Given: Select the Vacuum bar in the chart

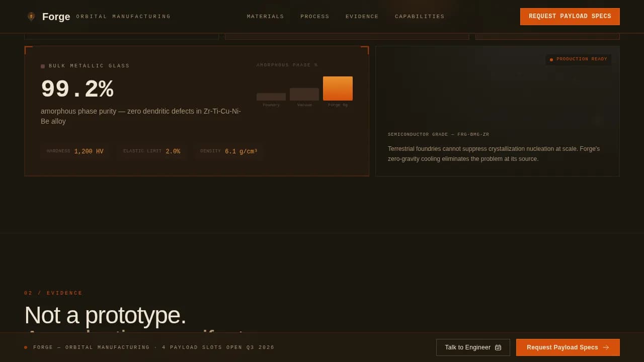Looking at the screenshot, I should (x=304, y=95).
